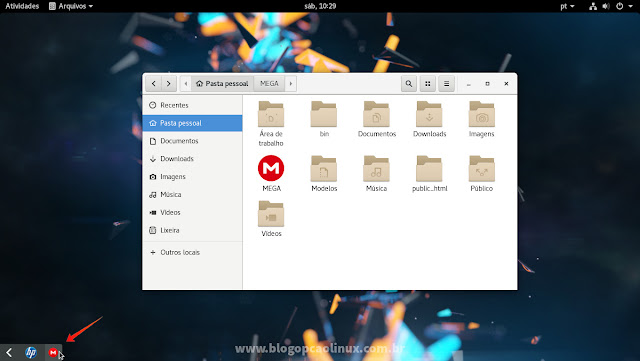
Task: Open the clock and calendar sáb, 10:29
Action: [320, 6]
